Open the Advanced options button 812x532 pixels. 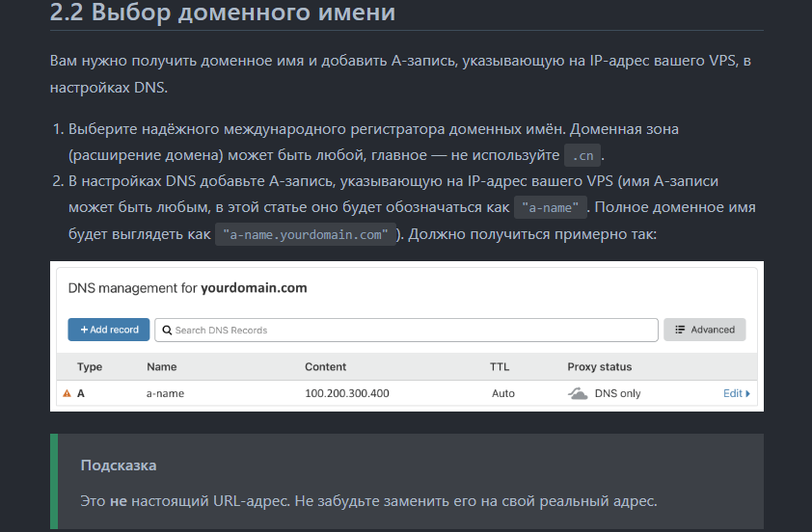(704, 330)
